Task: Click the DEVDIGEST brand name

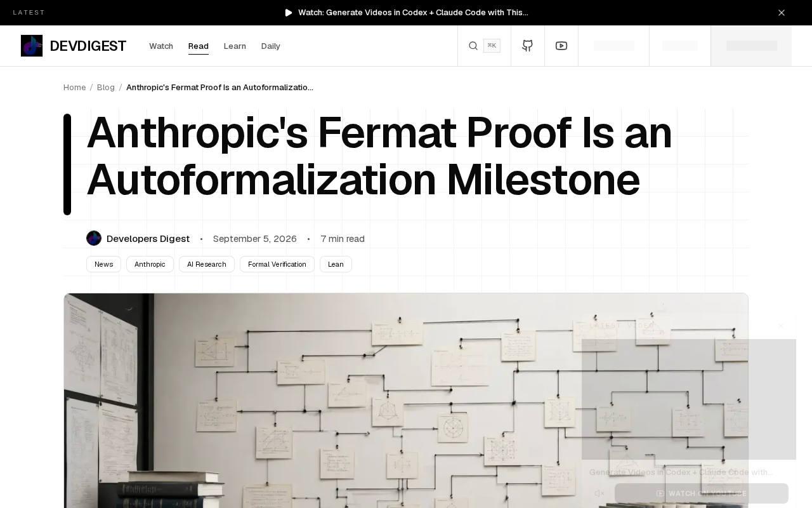Action: click(x=88, y=46)
